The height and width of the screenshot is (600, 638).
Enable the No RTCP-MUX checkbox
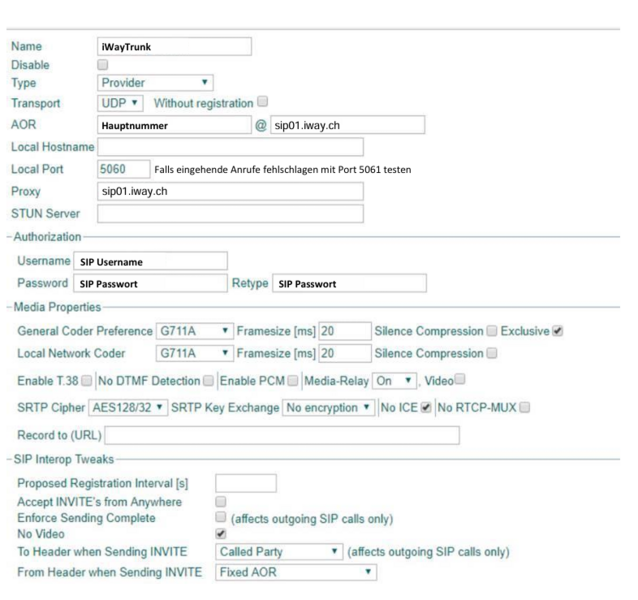point(525,407)
